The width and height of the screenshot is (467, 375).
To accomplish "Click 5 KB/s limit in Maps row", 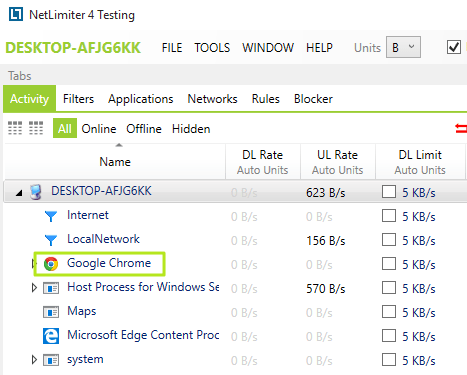I will pos(419,313).
